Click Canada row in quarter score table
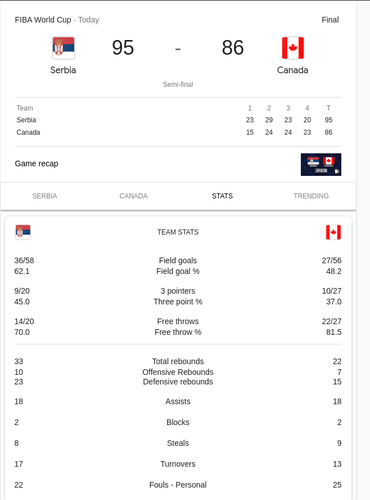Viewport: 370px width, 500px height. 178,132
